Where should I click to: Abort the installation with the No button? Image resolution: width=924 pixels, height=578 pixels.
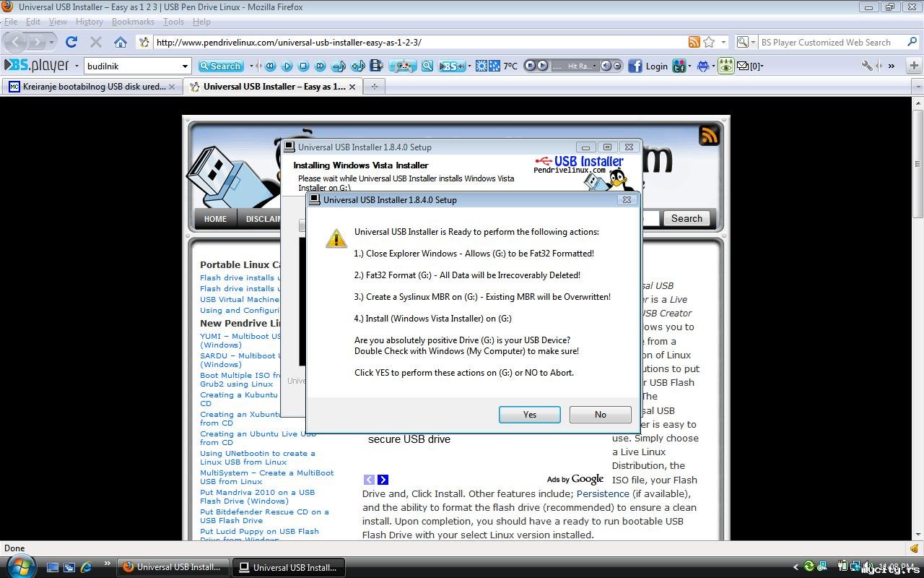click(601, 414)
